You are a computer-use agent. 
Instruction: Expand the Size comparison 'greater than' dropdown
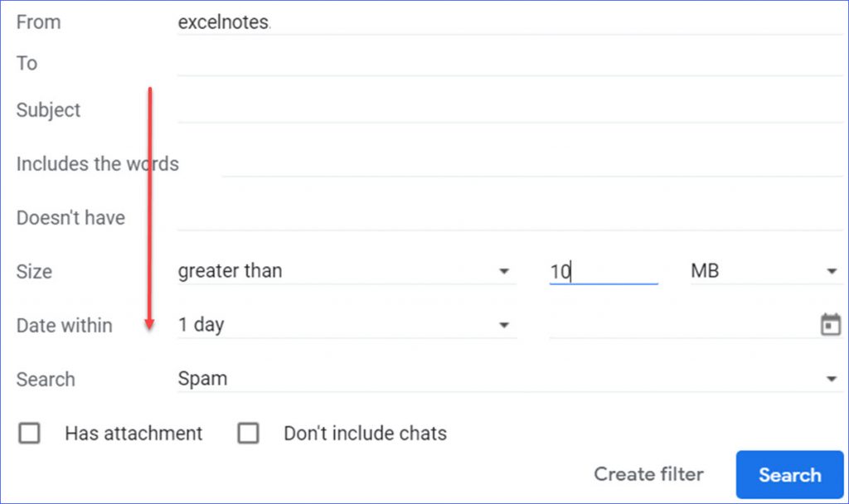click(x=346, y=271)
